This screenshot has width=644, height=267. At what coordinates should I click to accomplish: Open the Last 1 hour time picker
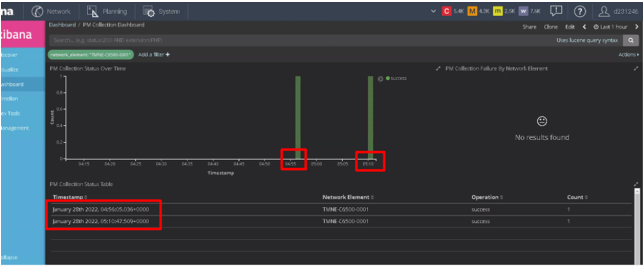tap(610, 27)
